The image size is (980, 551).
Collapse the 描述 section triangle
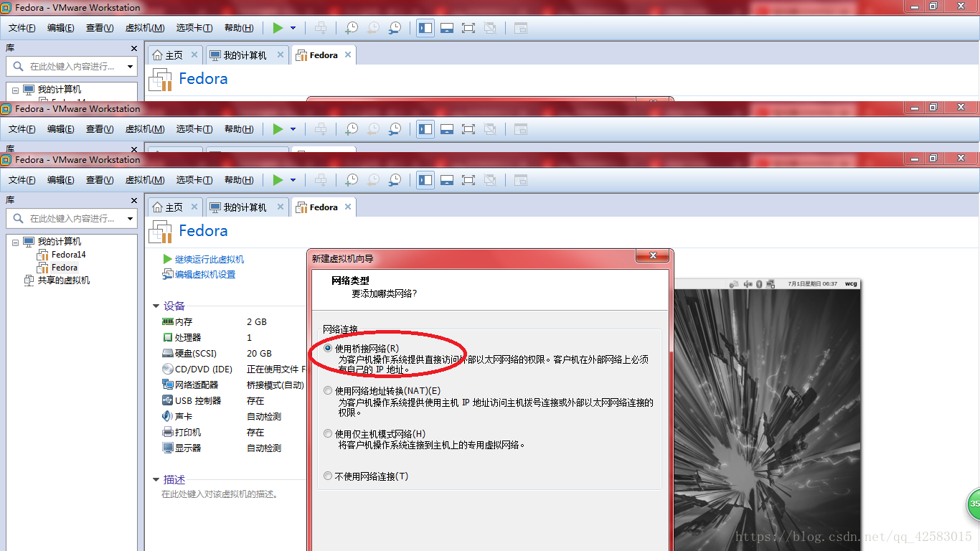click(x=156, y=480)
